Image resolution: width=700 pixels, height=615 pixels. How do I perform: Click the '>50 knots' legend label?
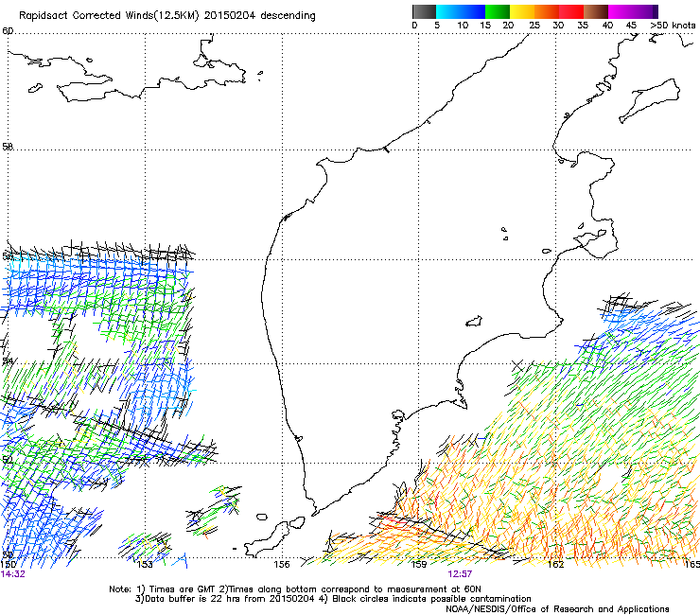(673, 26)
